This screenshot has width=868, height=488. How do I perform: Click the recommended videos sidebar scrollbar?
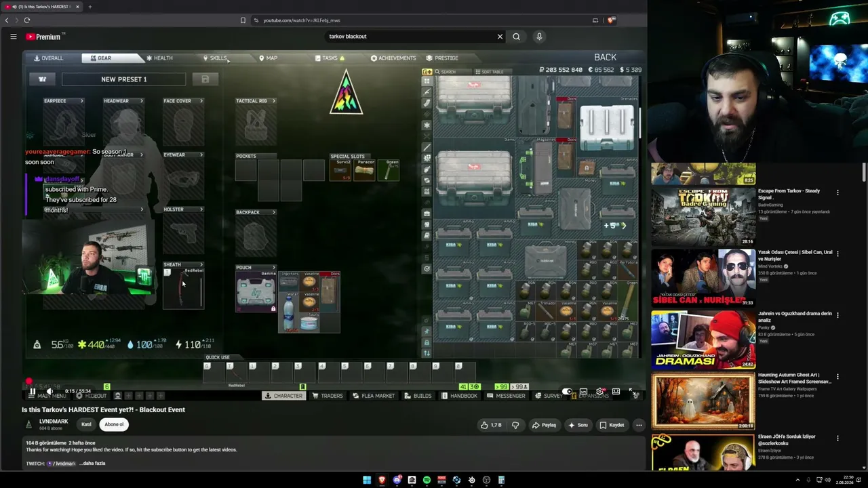point(864,172)
